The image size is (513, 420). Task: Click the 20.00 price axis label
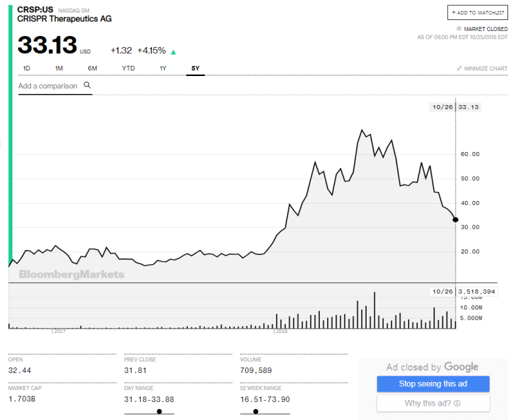tap(470, 251)
